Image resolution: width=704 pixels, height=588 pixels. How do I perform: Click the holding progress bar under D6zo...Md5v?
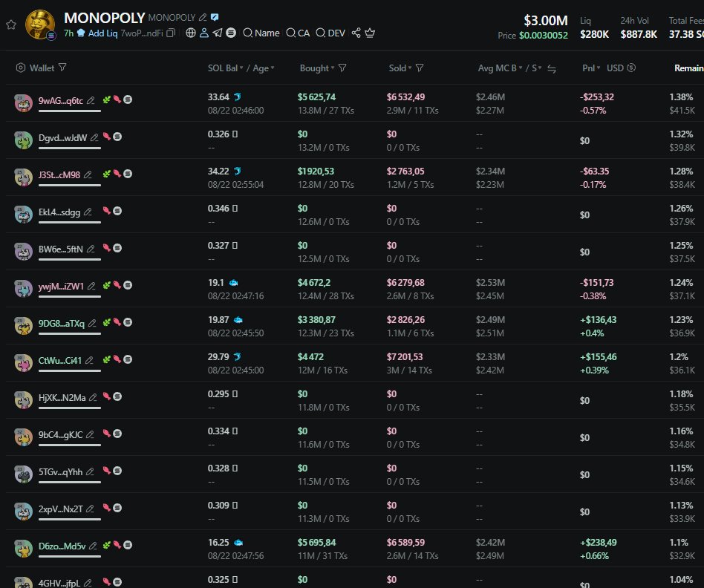(x=70, y=557)
